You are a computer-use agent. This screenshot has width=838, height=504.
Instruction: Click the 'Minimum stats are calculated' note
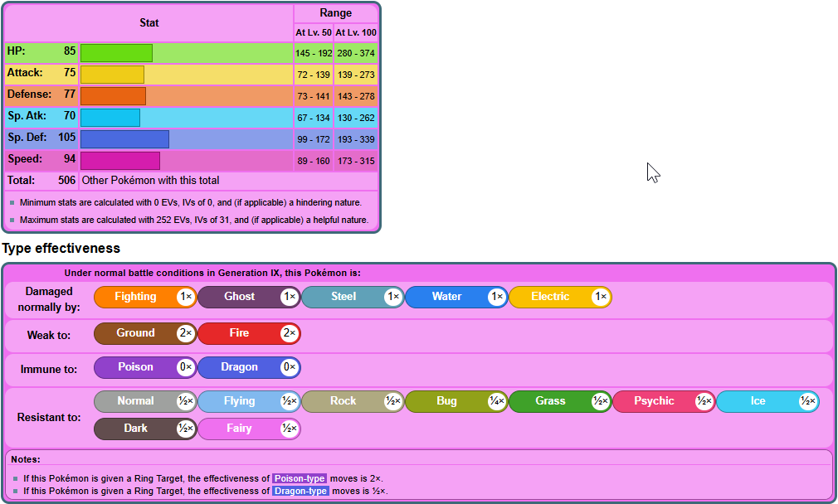[191, 202]
